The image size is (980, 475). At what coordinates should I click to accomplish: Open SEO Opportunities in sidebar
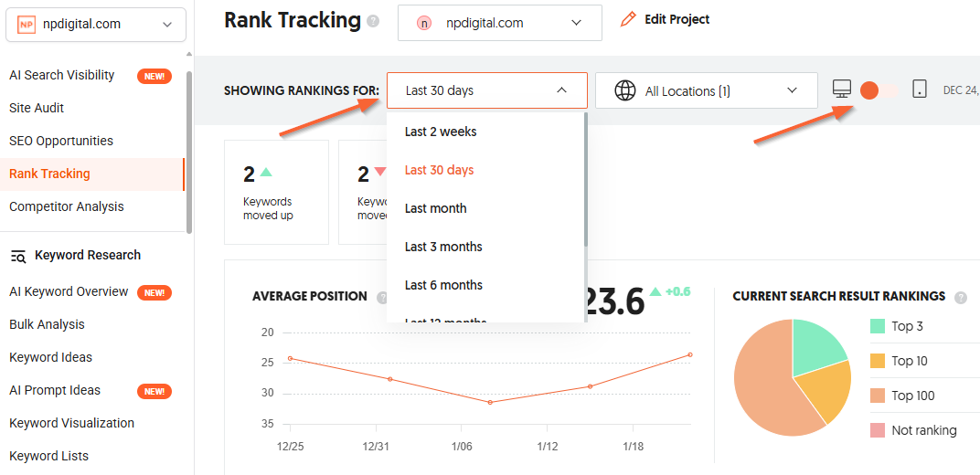pos(61,141)
